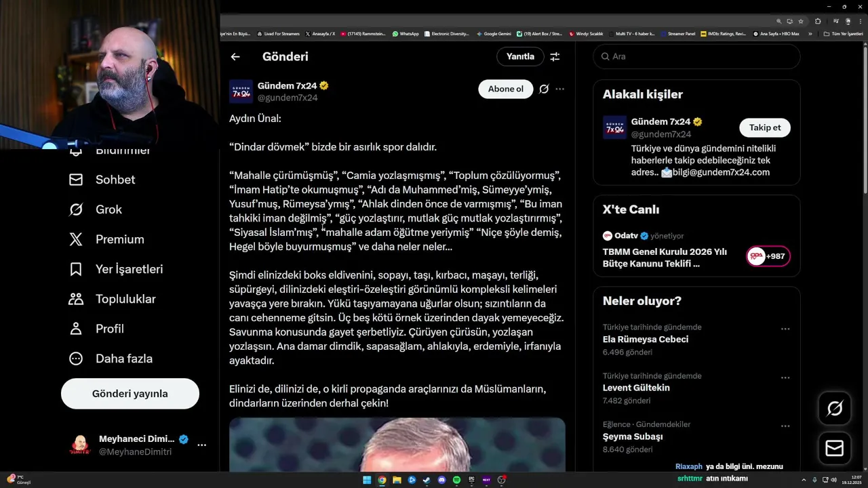Follow Gündem 7x24 via Takip et
This screenshot has width=868, height=488.
(x=765, y=127)
